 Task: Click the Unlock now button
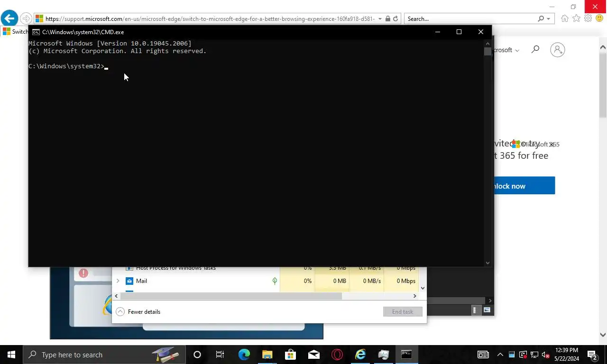524,186
